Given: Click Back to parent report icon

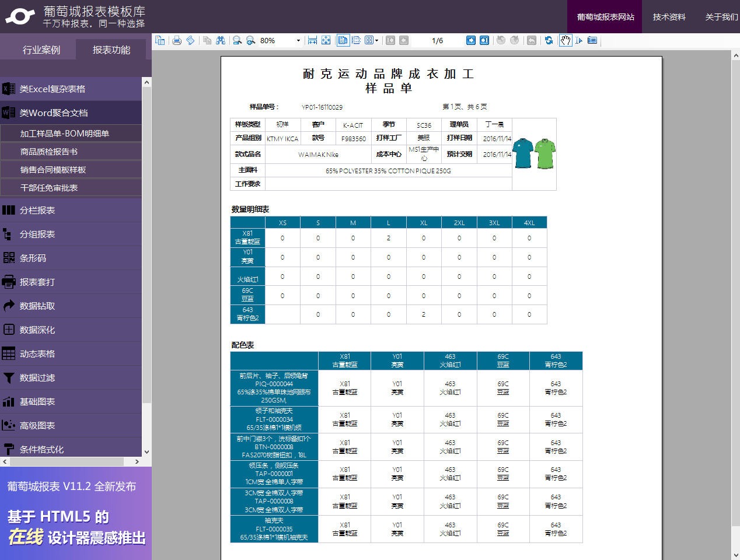Looking at the screenshot, I should pyautogui.click(x=531, y=40).
